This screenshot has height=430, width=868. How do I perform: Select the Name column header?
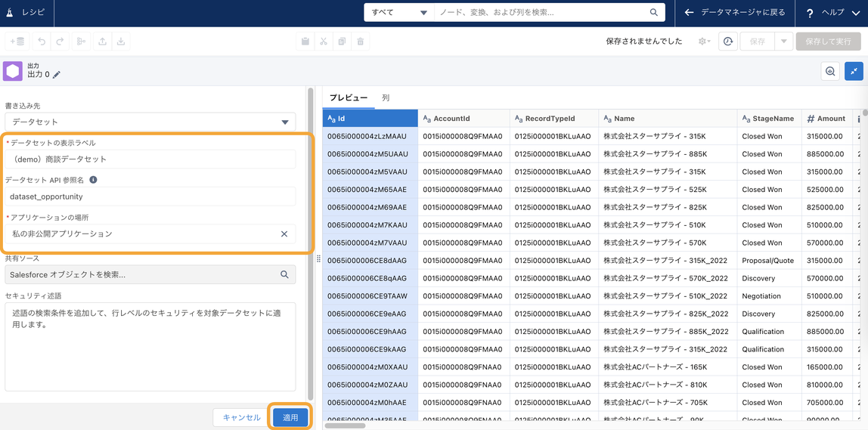pyautogui.click(x=668, y=119)
